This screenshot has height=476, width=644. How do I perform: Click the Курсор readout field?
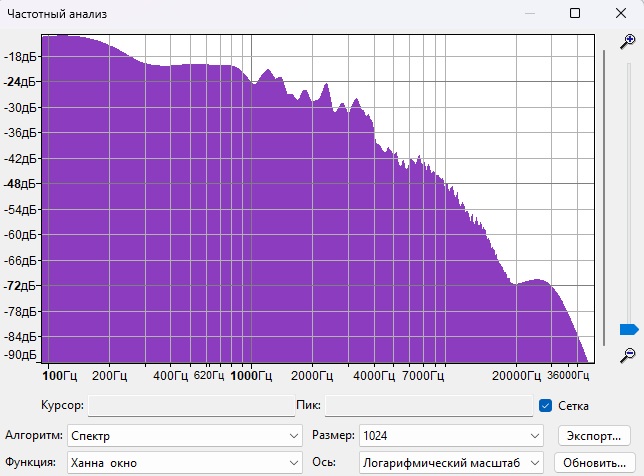(x=191, y=406)
